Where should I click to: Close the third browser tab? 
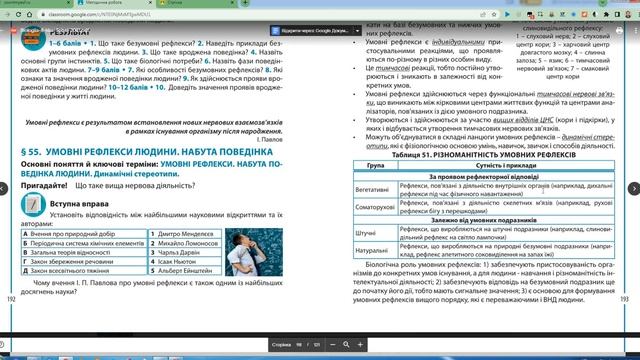(232, 3)
